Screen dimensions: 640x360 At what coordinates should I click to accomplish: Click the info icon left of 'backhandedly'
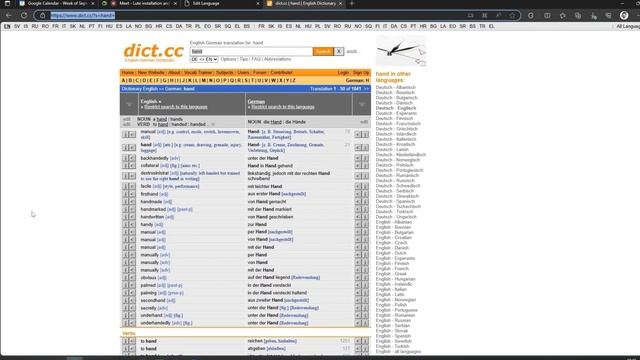click(x=125, y=158)
